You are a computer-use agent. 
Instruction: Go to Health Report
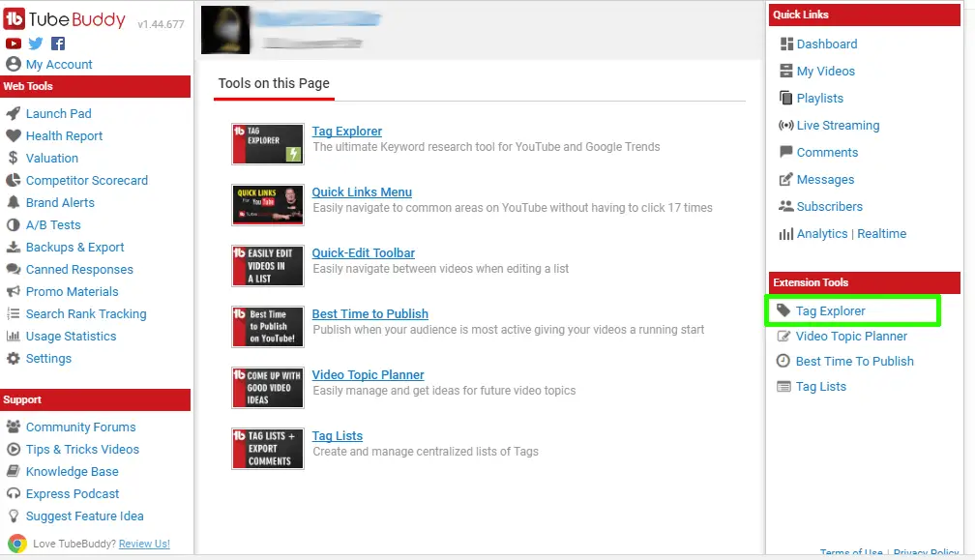[64, 136]
